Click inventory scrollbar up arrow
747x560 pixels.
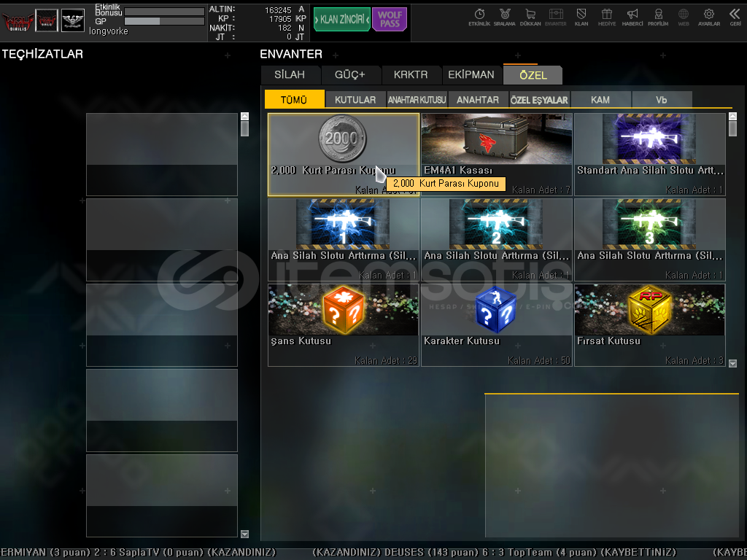point(732,116)
